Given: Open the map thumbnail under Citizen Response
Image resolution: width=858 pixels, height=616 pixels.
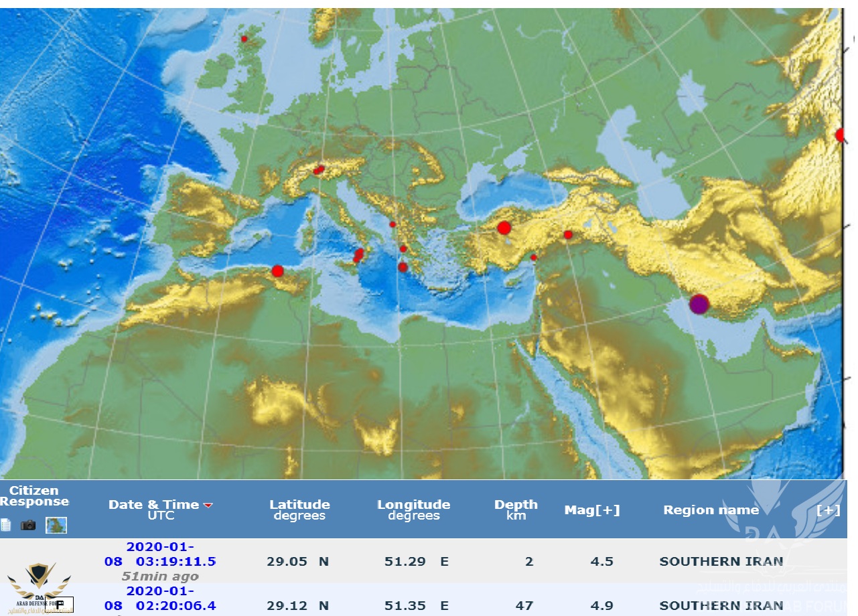Looking at the screenshot, I should [56, 526].
